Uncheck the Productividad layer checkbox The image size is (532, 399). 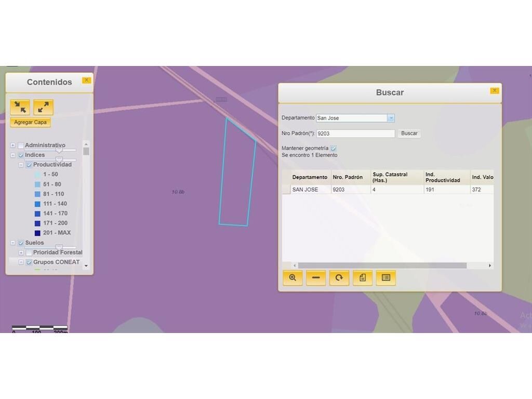[29, 165]
